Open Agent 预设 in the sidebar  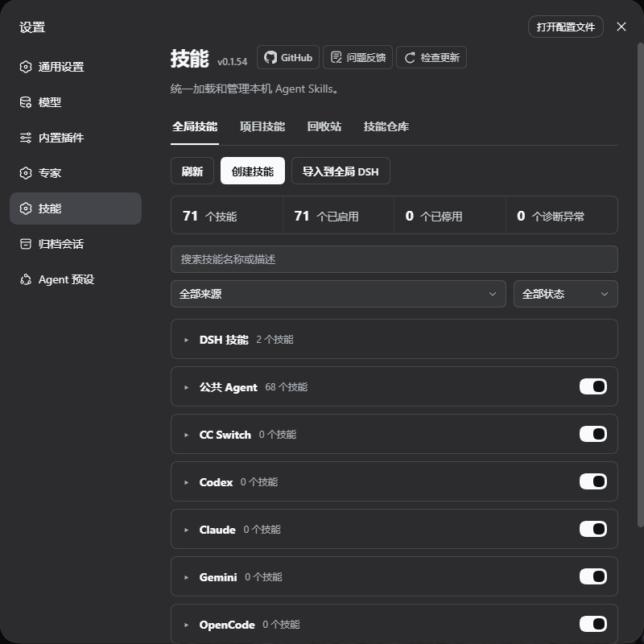point(76,279)
